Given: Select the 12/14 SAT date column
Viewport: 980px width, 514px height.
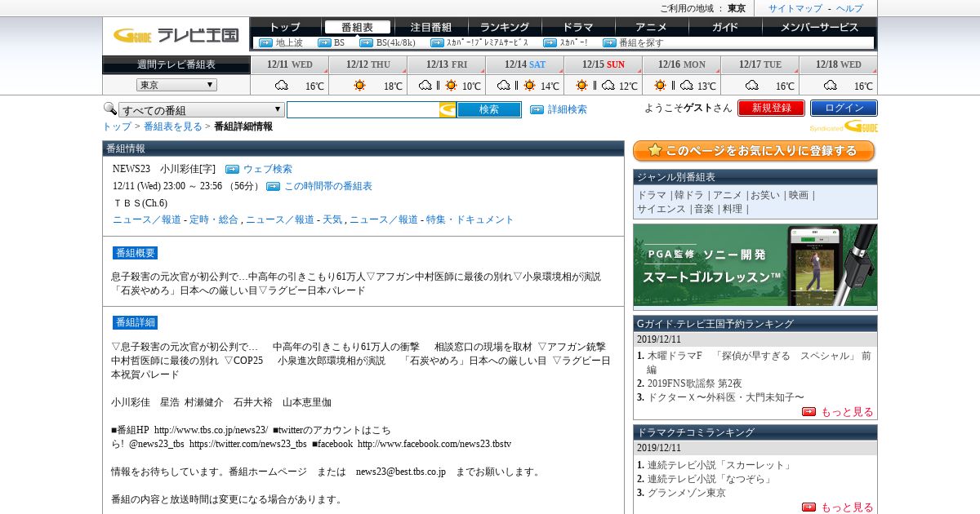Looking at the screenshot, I should [524, 64].
